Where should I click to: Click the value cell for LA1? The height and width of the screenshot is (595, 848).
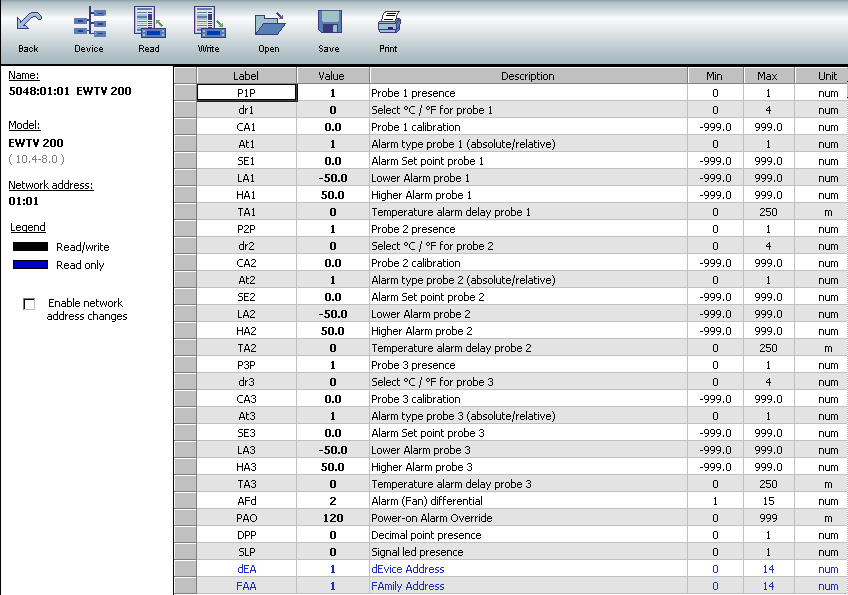pos(333,178)
